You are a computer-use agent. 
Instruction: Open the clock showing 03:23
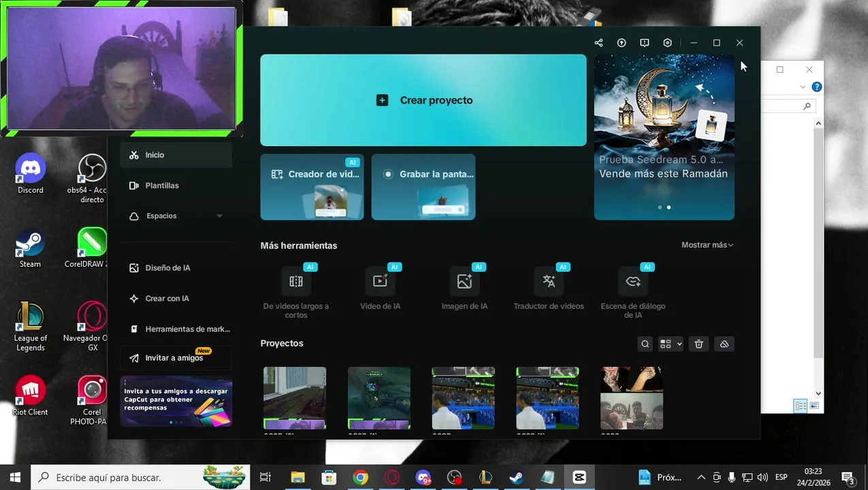813,477
